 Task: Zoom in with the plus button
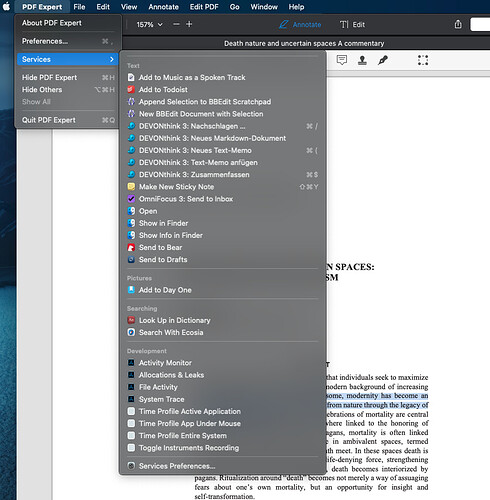tap(189, 24)
